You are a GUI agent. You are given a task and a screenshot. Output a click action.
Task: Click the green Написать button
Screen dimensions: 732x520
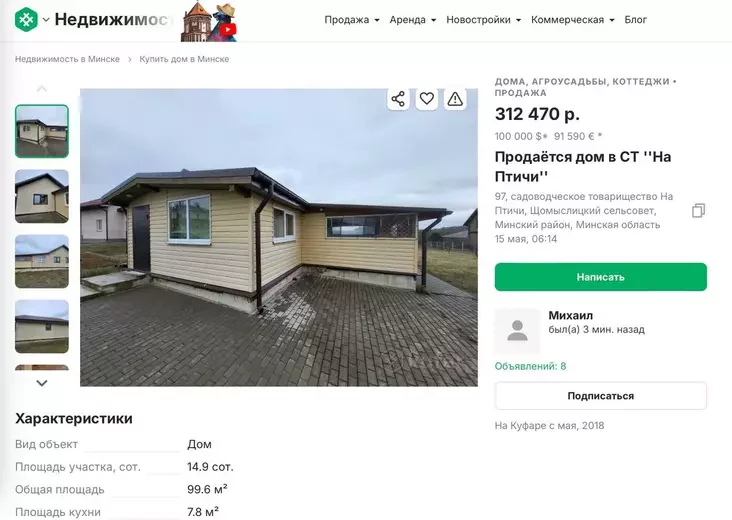click(601, 277)
